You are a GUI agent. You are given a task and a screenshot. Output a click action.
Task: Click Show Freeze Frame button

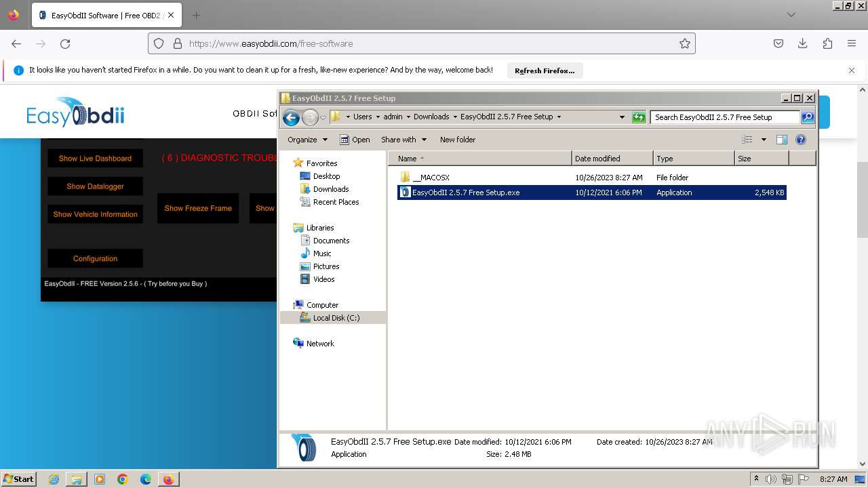[x=198, y=208]
